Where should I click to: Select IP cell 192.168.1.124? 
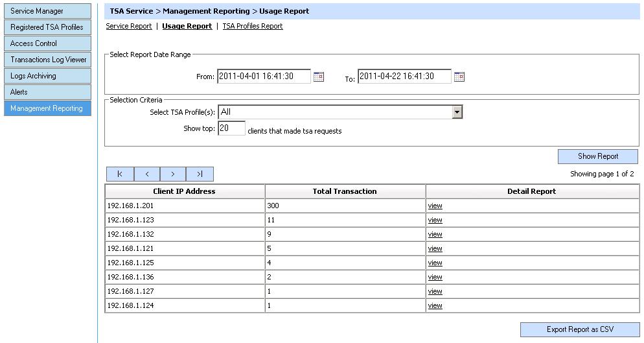(x=185, y=305)
